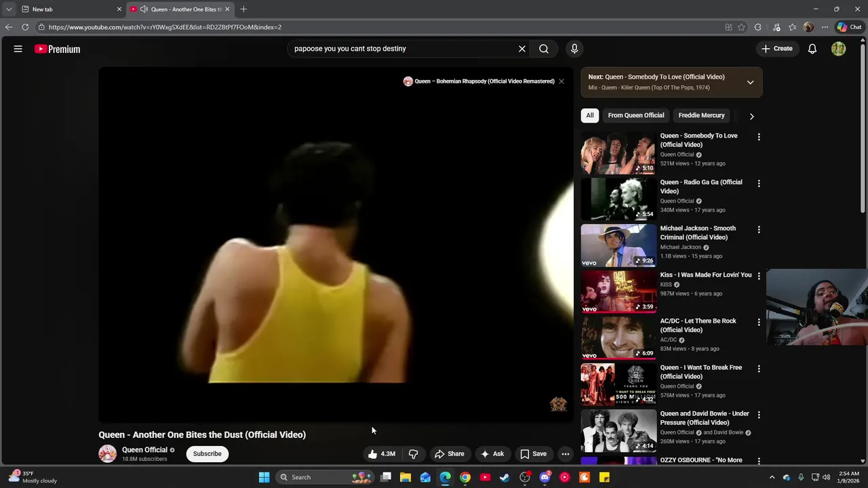Open options for Smooth Criminal video
The width and height of the screenshot is (868, 488).
click(x=759, y=230)
